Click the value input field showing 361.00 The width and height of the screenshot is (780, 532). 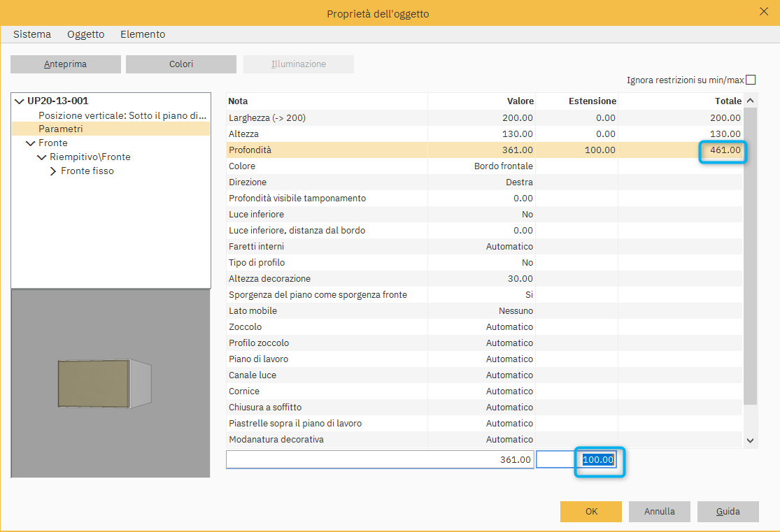[x=380, y=459]
